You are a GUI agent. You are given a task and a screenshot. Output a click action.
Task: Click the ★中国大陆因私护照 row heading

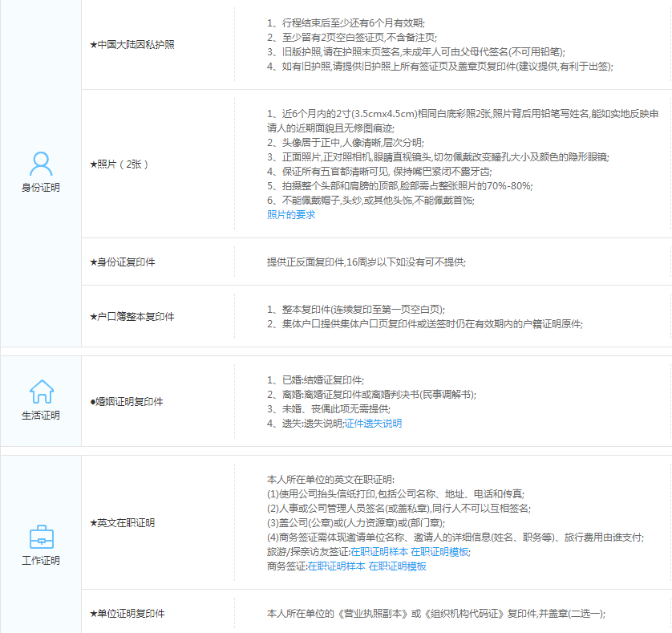[x=132, y=43]
